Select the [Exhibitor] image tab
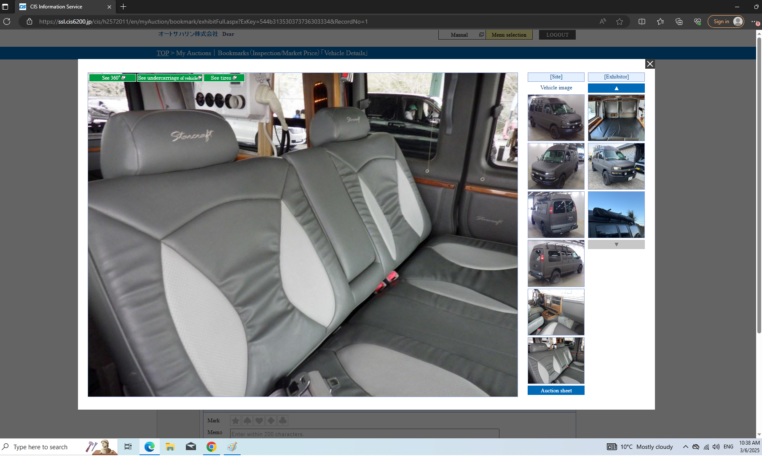The image size is (762, 456). point(616,77)
